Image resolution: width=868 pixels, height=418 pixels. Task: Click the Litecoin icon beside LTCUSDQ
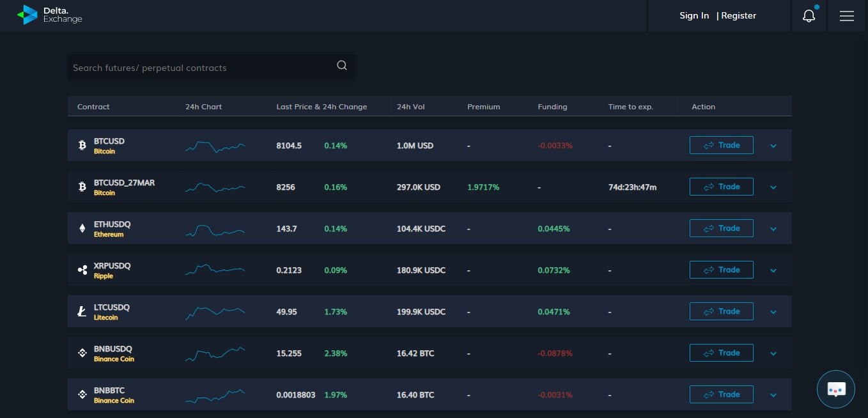tap(82, 312)
